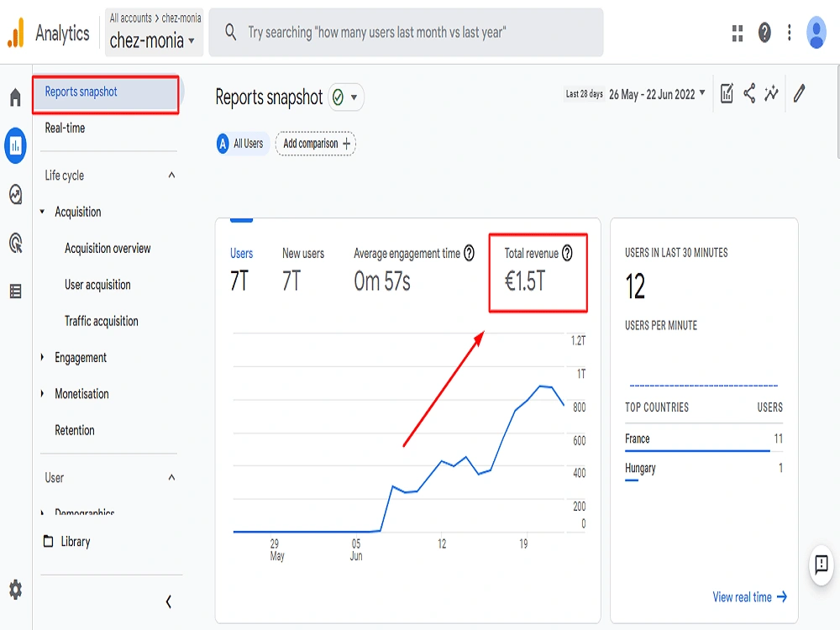The image size is (840, 630).
Task: Open help with the question mark icon
Action: [763, 32]
